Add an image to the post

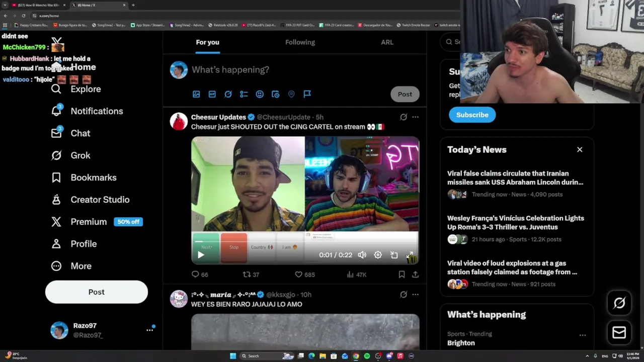pos(196,94)
